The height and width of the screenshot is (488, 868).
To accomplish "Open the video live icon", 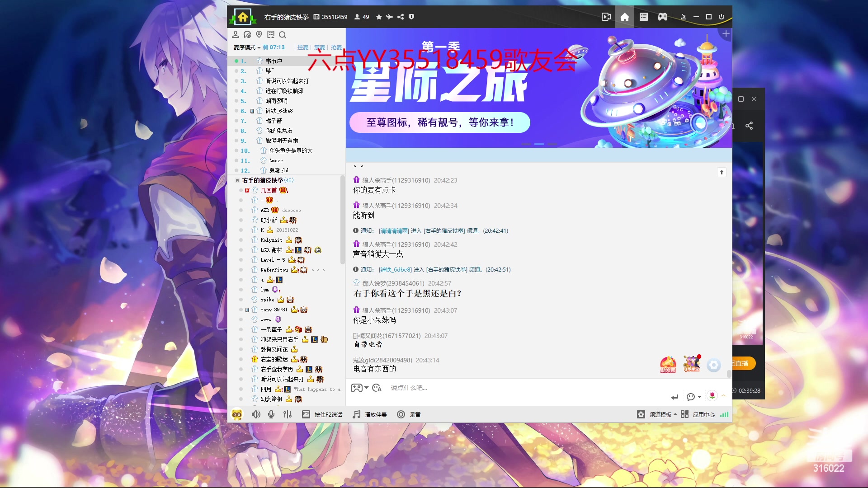I will 606,17.
